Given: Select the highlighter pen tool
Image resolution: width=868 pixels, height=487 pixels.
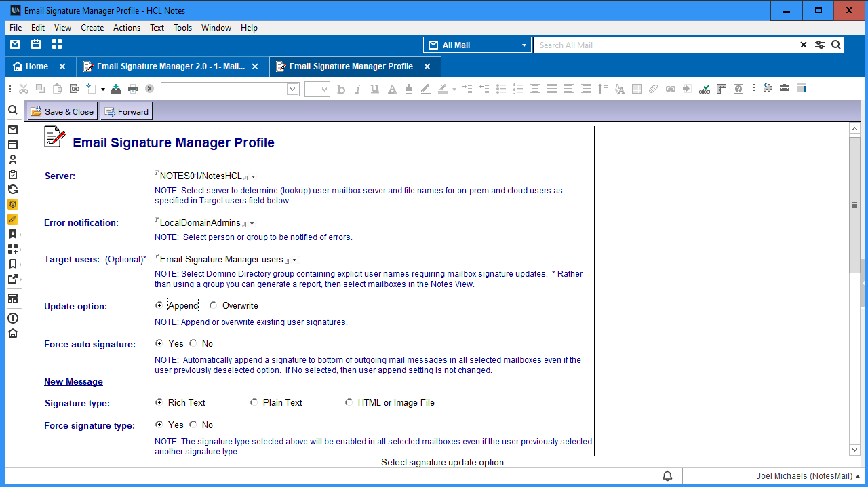Looking at the screenshot, I should 441,88.
